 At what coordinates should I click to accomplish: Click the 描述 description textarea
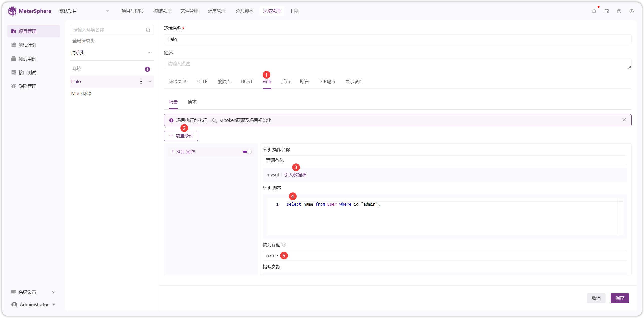397,64
